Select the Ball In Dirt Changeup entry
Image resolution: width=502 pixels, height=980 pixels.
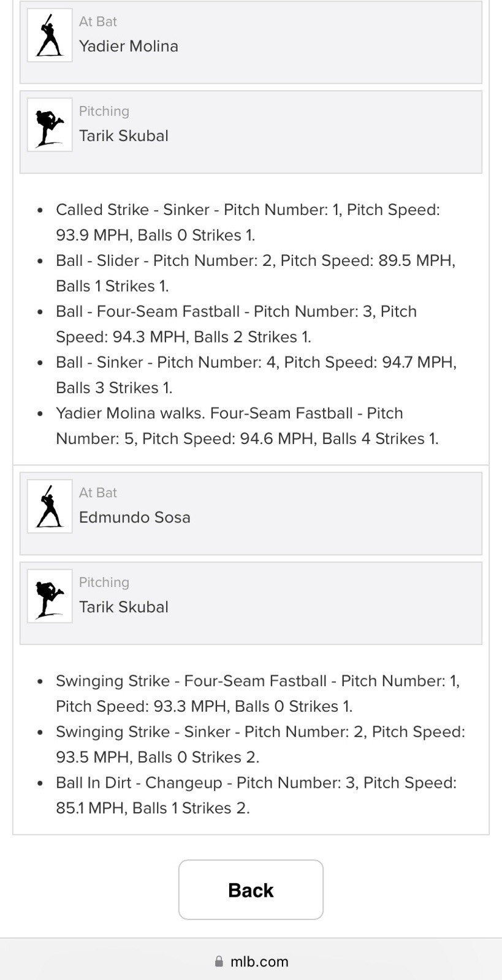click(256, 795)
